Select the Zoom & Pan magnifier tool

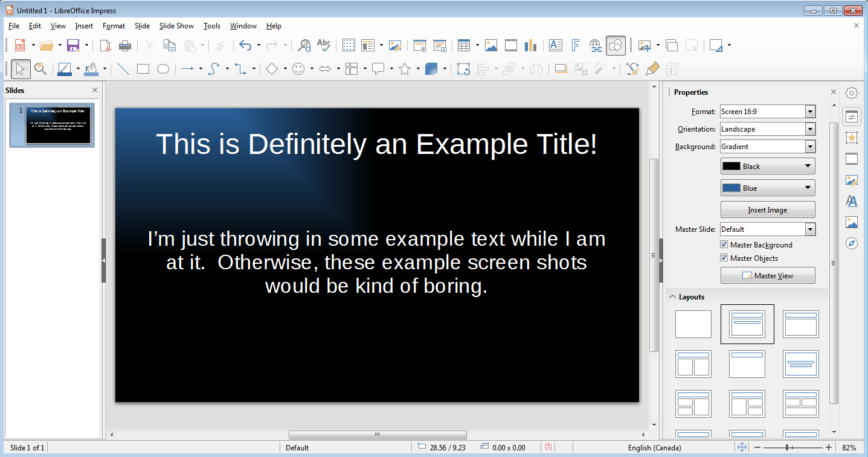[x=40, y=69]
